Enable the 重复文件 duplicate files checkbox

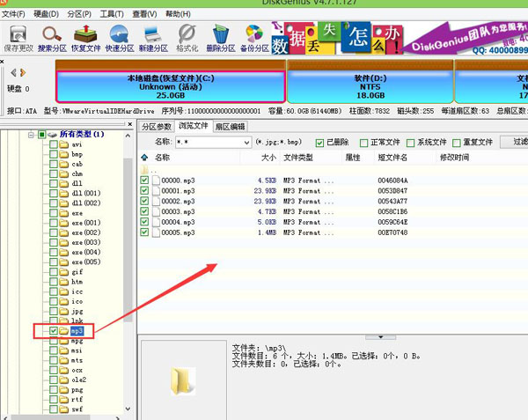tap(456, 143)
